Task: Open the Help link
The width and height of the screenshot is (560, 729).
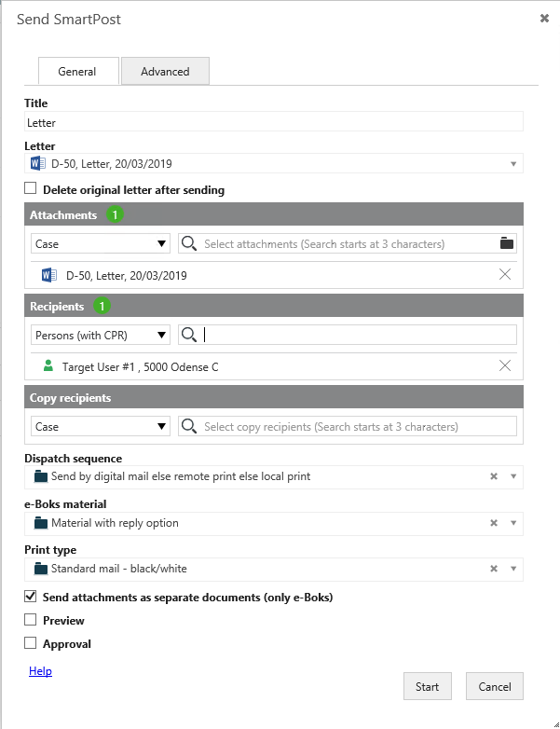Action: 40,671
